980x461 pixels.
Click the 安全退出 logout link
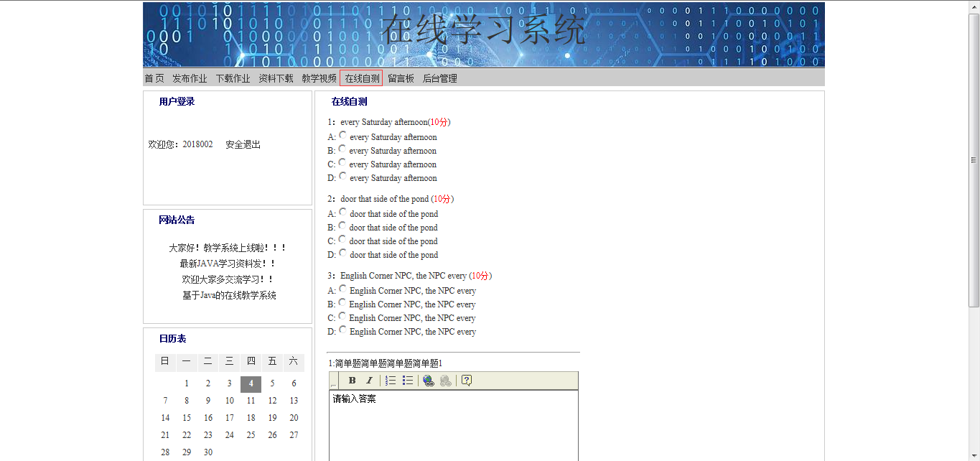tap(243, 144)
